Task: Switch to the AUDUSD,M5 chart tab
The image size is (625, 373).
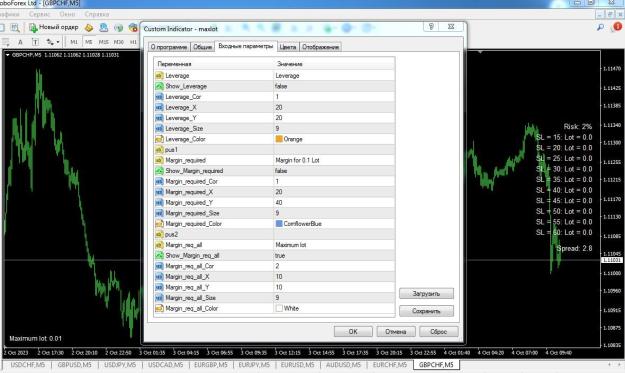Action: (x=343, y=365)
